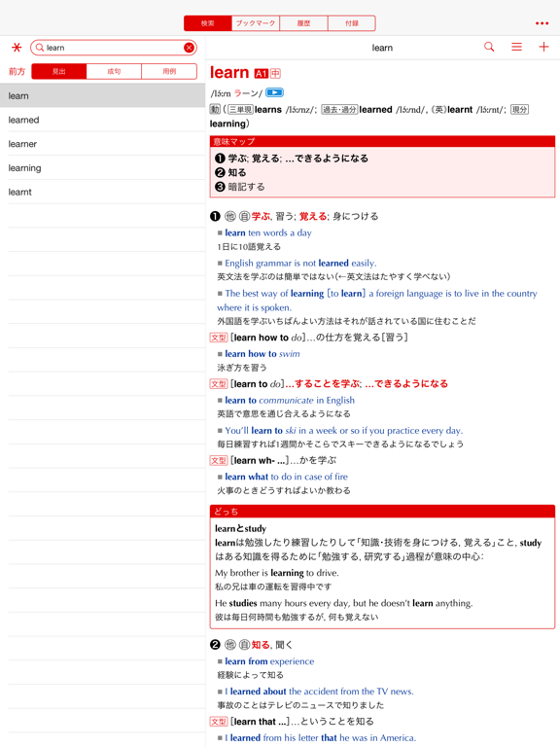Click the 他 marker in sense 1

click(x=230, y=216)
